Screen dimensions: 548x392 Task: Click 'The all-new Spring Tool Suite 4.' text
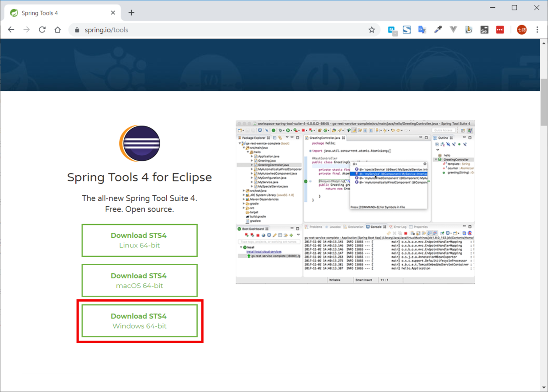point(139,199)
